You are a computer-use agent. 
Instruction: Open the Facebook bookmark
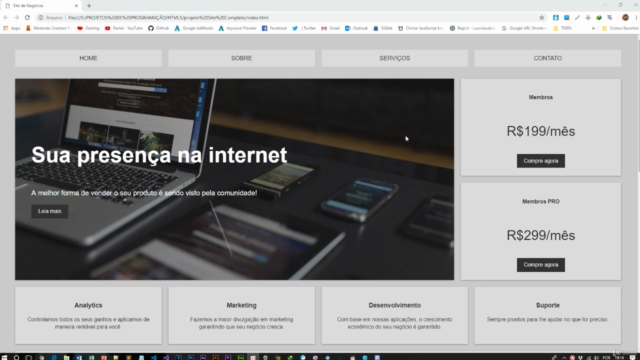point(274,28)
